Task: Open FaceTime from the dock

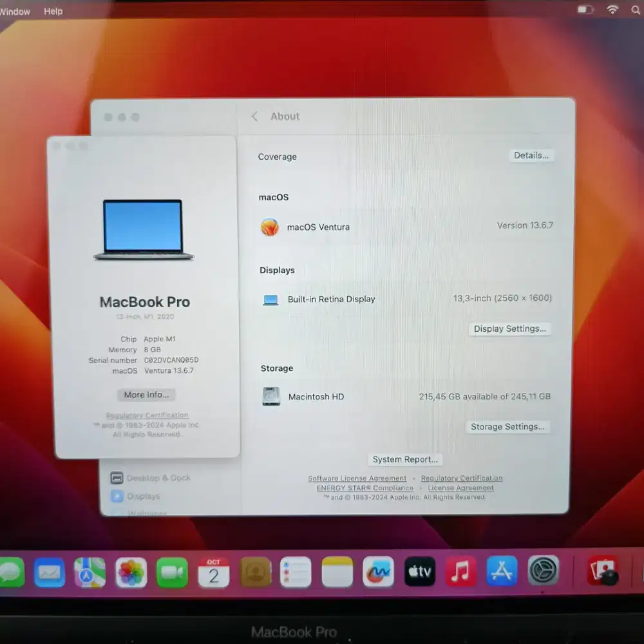Action: point(172,572)
